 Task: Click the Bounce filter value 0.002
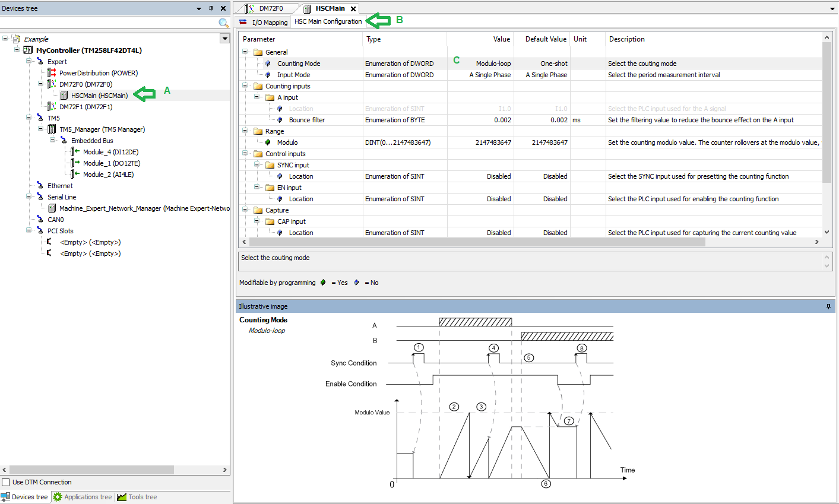tap(502, 120)
